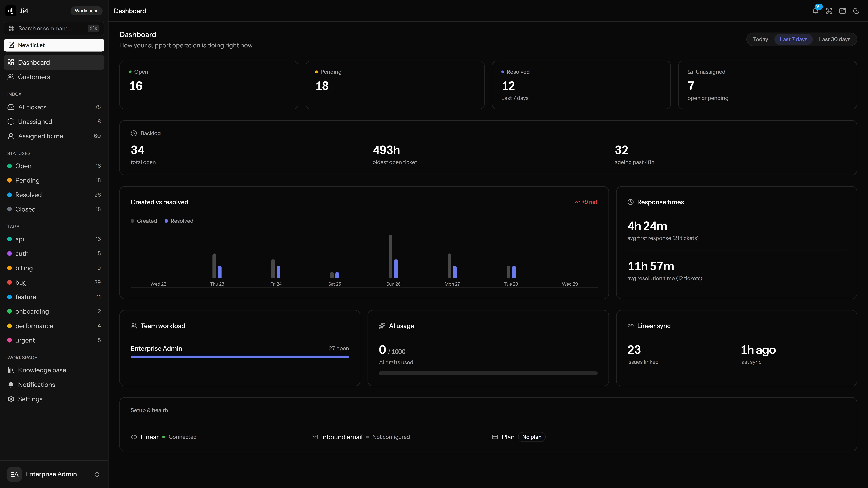This screenshot has height=488, width=868.
Task: Filter by Closed status in sidebar
Action: pyautogui.click(x=54, y=209)
